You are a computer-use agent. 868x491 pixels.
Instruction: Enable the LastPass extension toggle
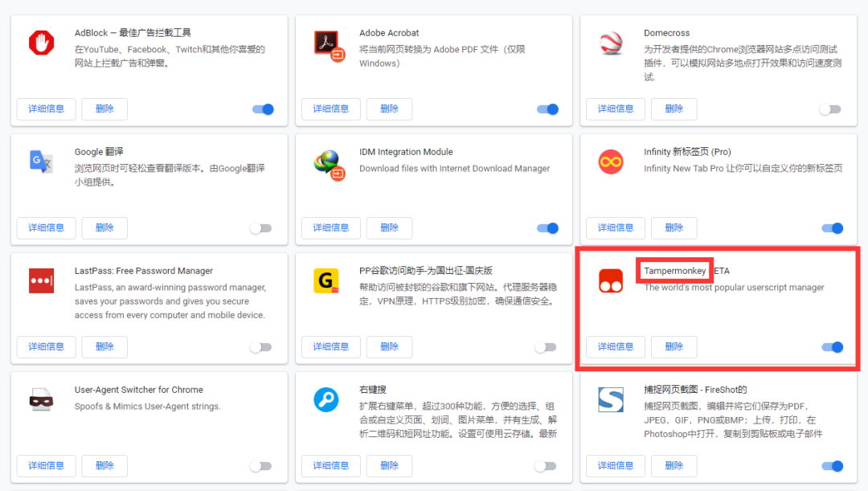pos(260,347)
